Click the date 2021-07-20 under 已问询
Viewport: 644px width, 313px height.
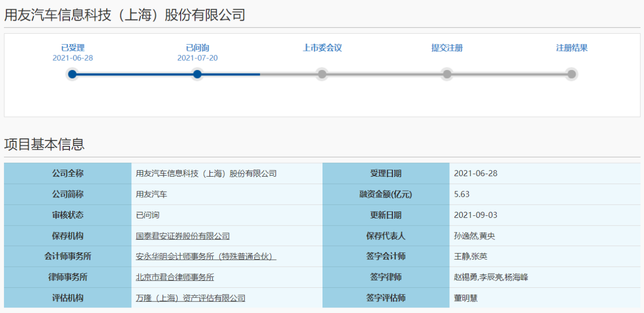pyautogui.click(x=197, y=58)
